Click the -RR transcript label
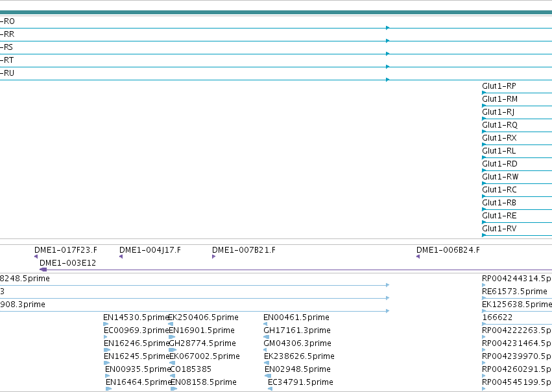 click(x=7, y=34)
